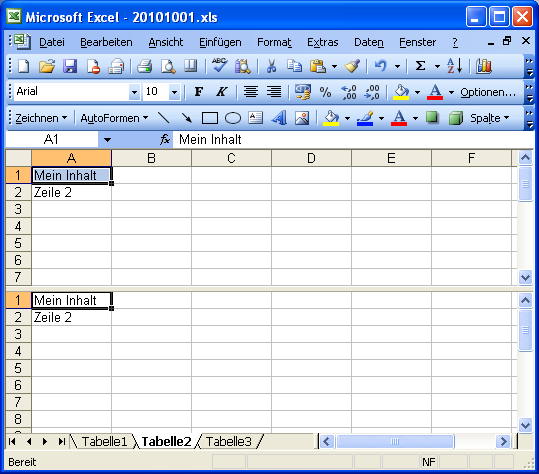The height and width of the screenshot is (474, 539).
Task: Open the Einfügen menu
Action: (220, 42)
